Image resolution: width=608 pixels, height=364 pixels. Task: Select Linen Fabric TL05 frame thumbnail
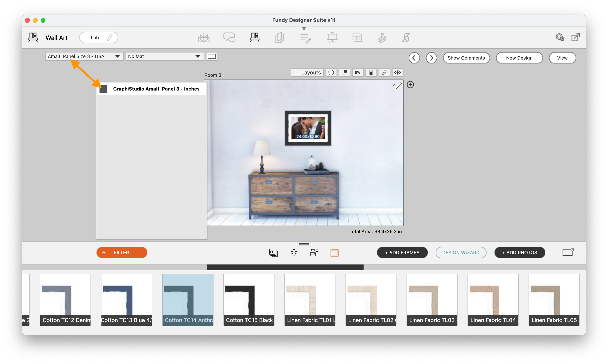554,300
